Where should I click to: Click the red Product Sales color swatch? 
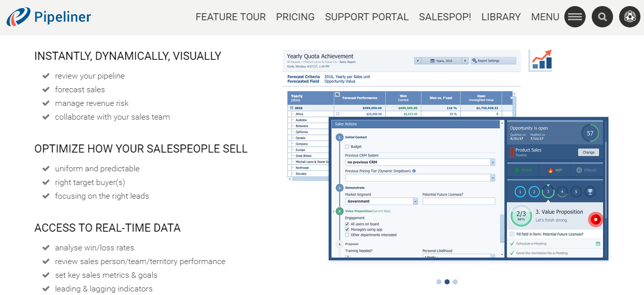click(x=512, y=153)
